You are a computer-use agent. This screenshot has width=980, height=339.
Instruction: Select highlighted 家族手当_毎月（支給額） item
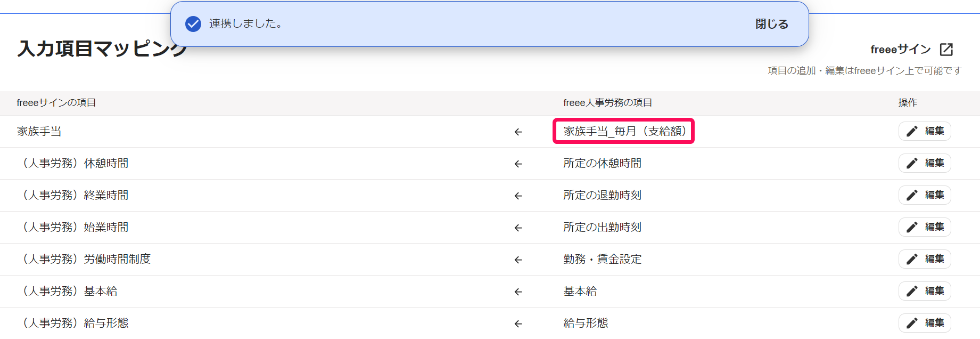(x=624, y=131)
